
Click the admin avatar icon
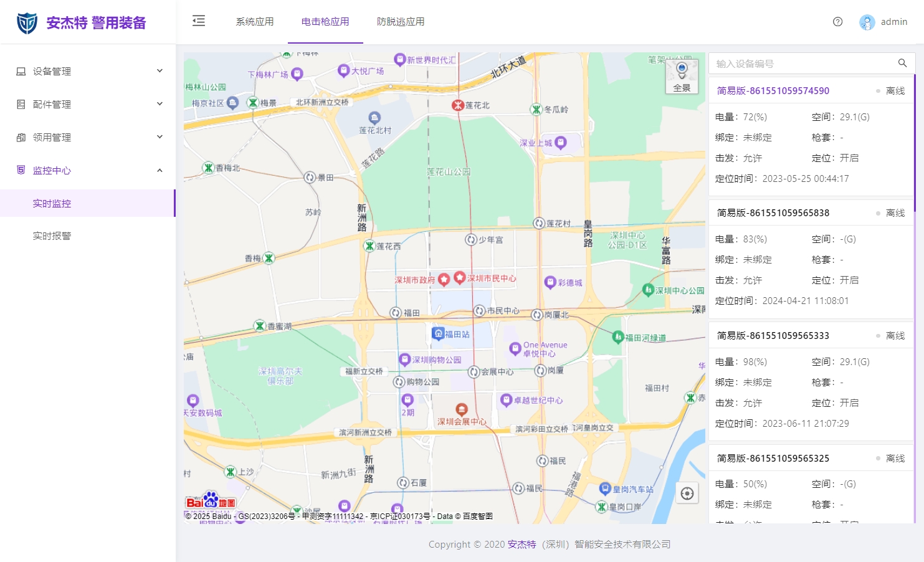pyautogui.click(x=867, y=22)
